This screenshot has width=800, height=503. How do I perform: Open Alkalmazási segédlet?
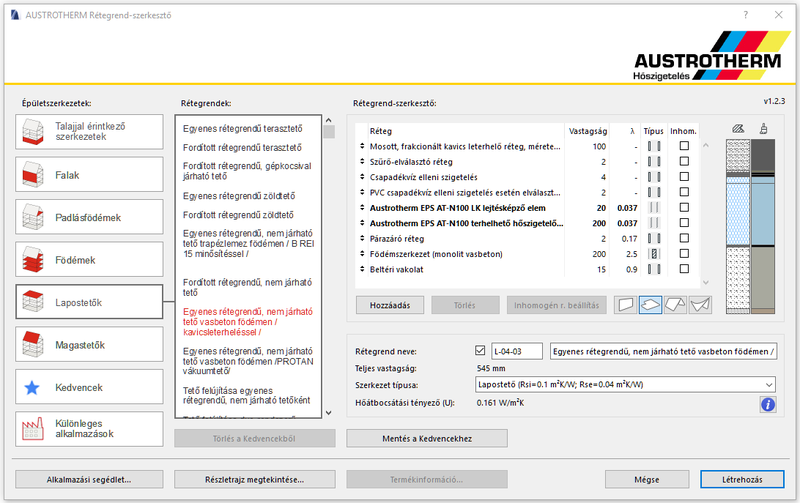pyautogui.click(x=89, y=480)
